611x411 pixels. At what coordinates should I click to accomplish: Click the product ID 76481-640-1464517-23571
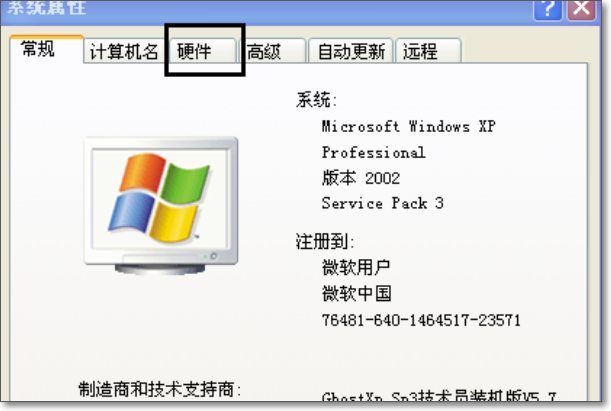421,320
